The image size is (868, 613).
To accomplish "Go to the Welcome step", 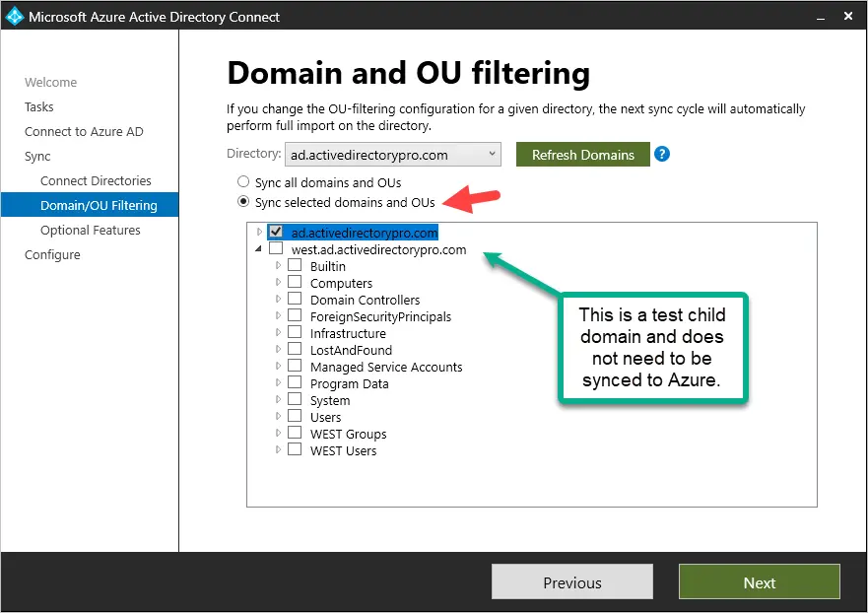I will 50,82.
